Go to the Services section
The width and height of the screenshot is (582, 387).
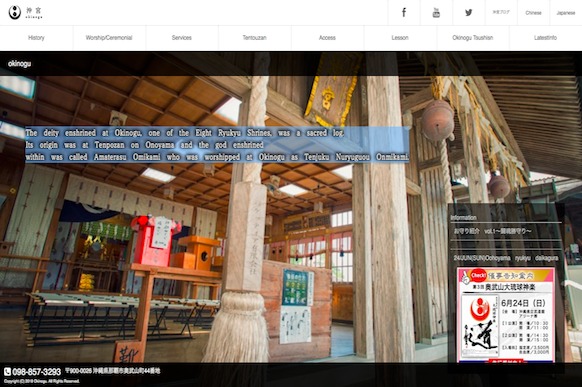[182, 38]
